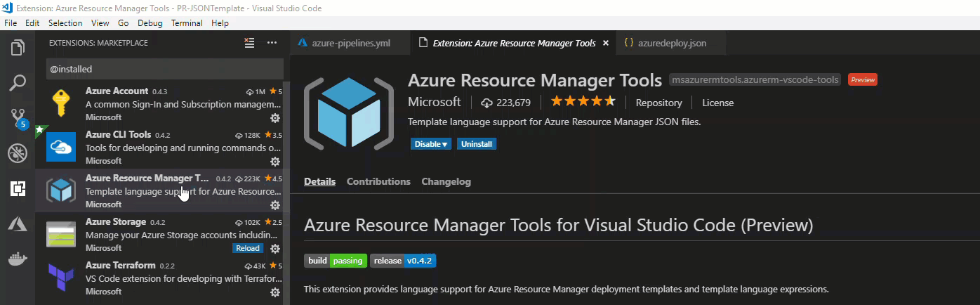Screen dimensions: 980x305
Task: Select Azure Account extension row
Action: [159, 103]
